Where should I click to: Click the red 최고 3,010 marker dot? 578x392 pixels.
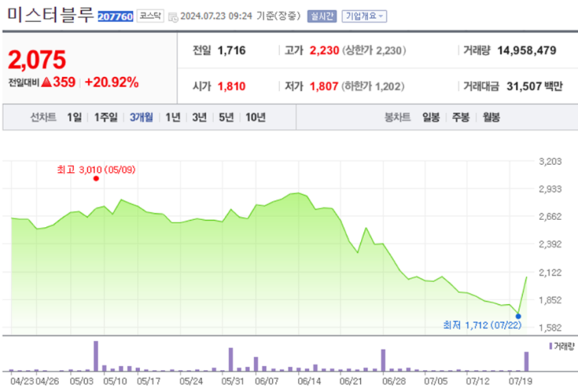click(96, 179)
